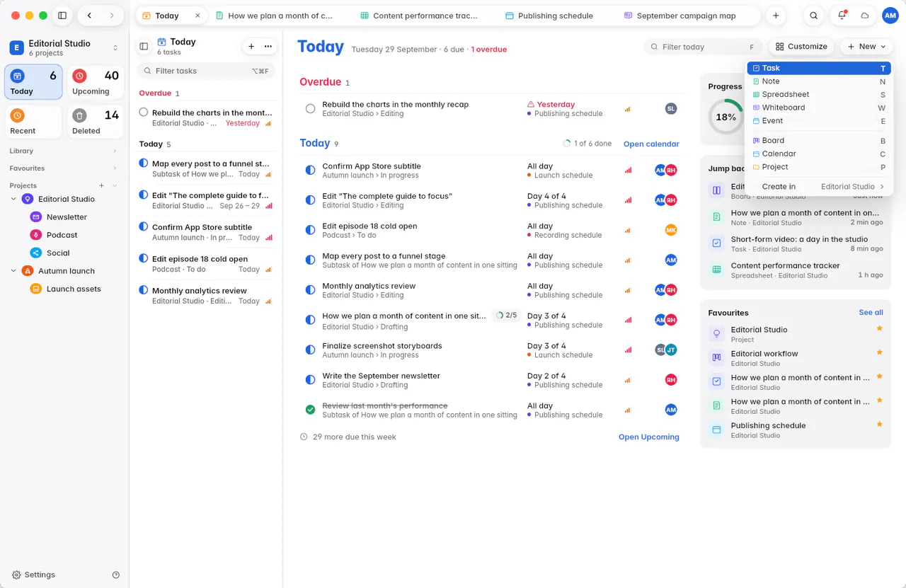Toggle status of Finalize screenshot storyboards

point(310,350)
